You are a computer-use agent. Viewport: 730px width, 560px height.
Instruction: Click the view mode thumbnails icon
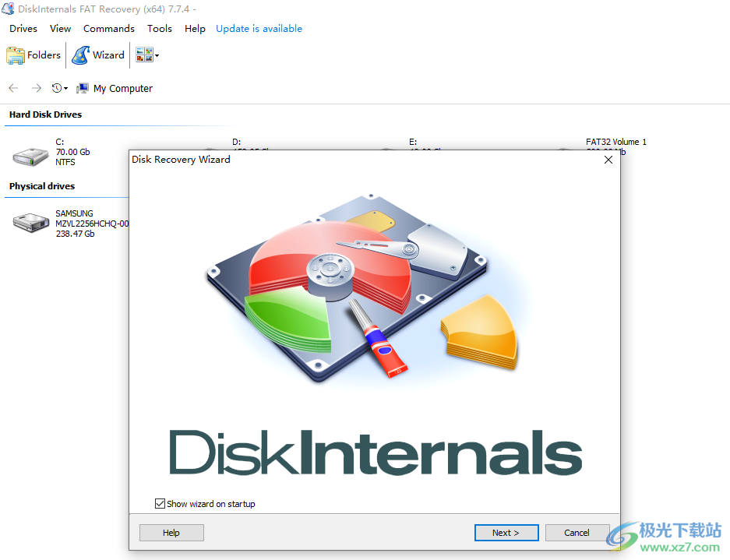point(144,55)
